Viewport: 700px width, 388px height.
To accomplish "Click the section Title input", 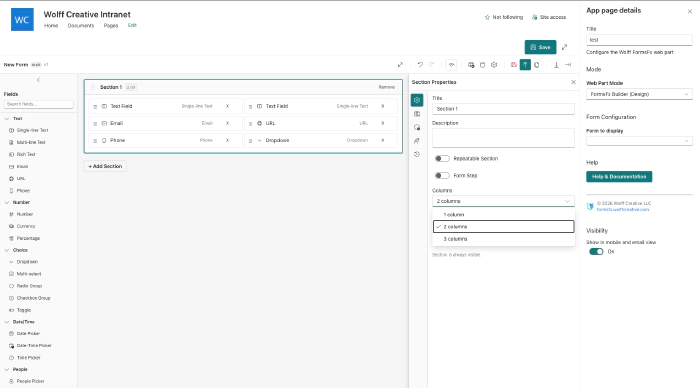I will (x=503, y=109).
